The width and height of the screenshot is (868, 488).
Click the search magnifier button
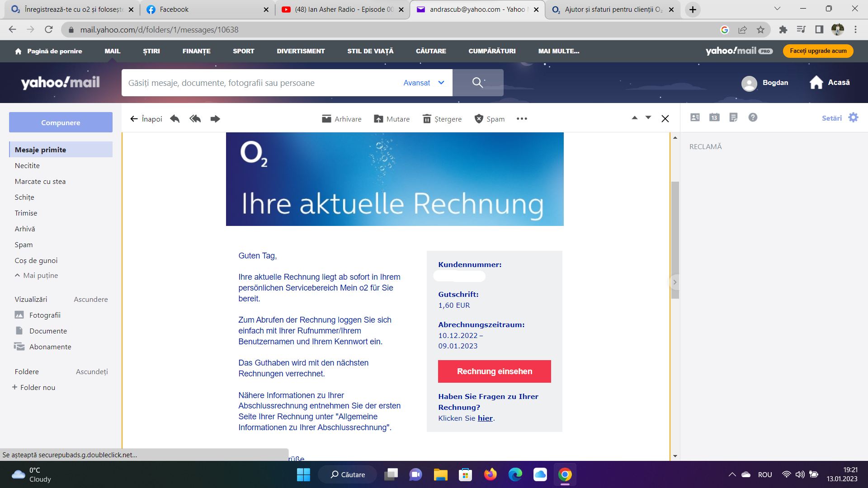[x=478, y=83]
